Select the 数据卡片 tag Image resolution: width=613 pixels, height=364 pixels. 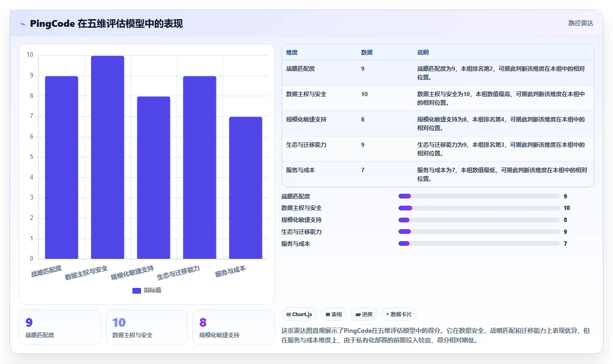399,314
